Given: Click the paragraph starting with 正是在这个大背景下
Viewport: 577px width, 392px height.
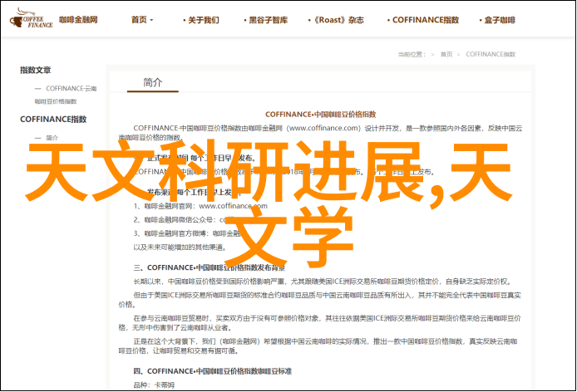Looking at the screenshot, I should (x=318, y=346).
